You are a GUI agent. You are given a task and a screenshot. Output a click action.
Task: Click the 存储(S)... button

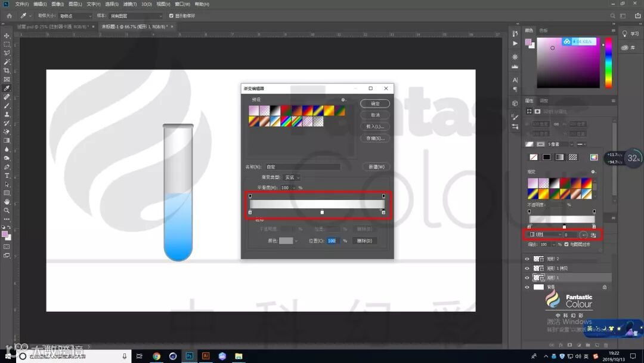(x=375, y=138)
